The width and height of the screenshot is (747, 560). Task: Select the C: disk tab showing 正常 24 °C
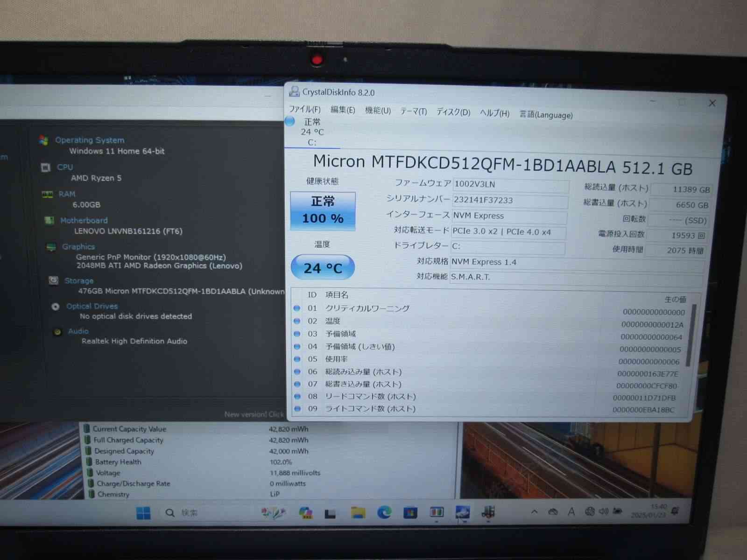pyautogui.click(x=312, y=132)
